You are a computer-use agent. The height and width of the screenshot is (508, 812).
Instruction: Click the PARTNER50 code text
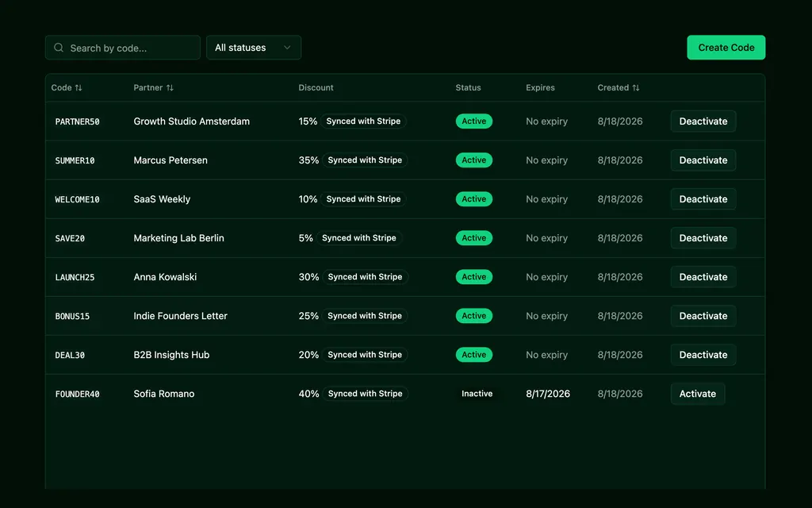(77, 121)
